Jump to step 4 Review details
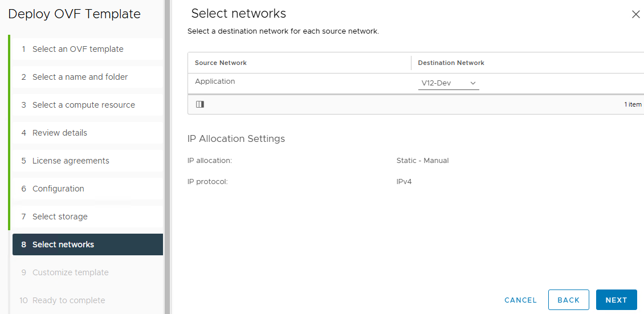Viewport: 644px width, 314px height. [x=59, y=133]
